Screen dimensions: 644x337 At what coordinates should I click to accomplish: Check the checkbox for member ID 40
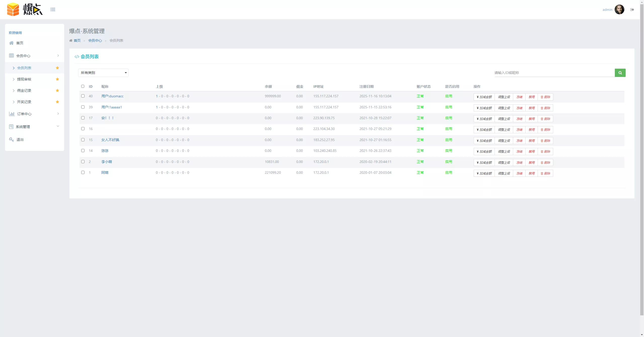tap(83, 96)
